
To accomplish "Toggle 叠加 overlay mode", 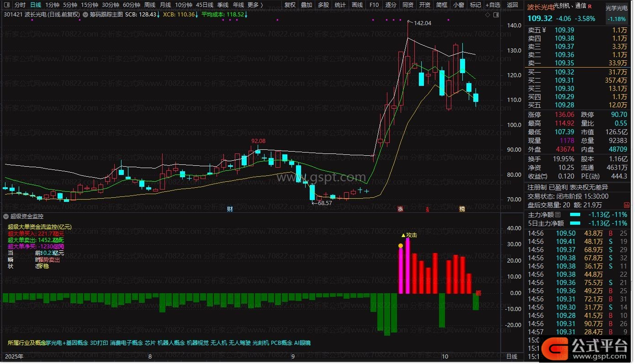I will coord(307,5).
